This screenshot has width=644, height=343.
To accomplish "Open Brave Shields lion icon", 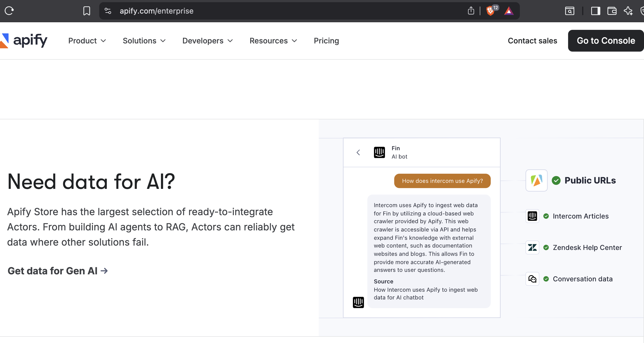I will click(x=490, y=11).
